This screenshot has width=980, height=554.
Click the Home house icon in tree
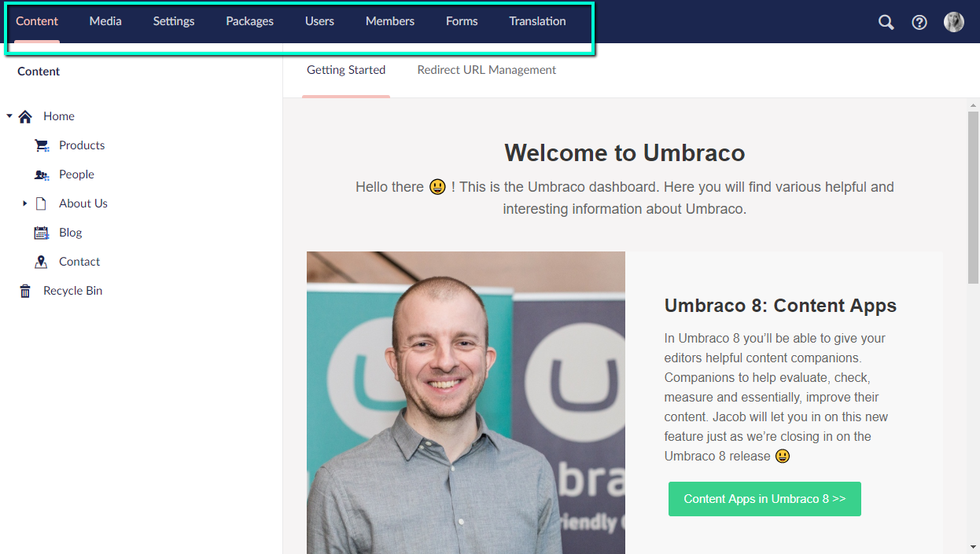25,116
